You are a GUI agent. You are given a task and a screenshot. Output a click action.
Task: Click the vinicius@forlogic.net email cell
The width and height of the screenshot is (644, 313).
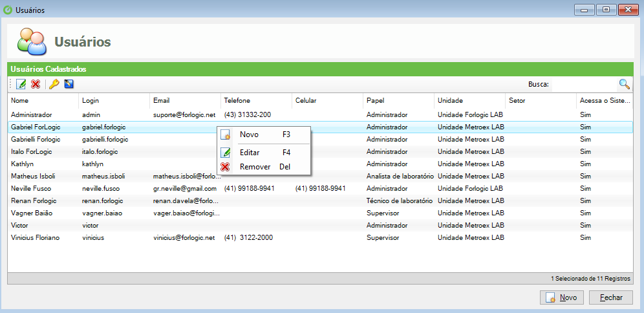(184, 238)
